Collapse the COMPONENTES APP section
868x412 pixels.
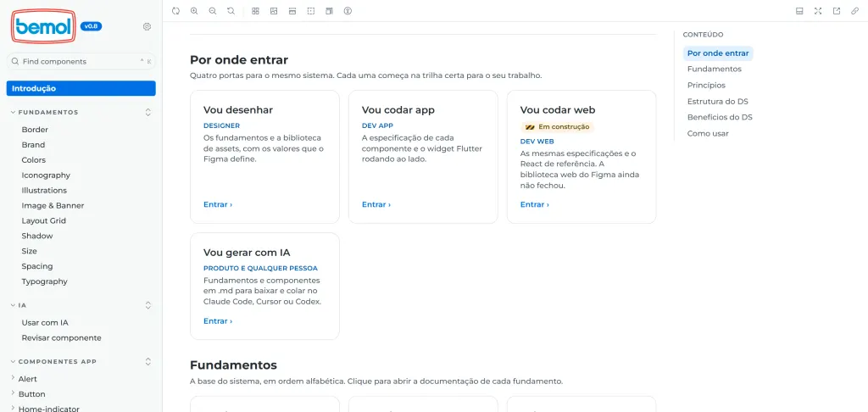coord(53,362)
